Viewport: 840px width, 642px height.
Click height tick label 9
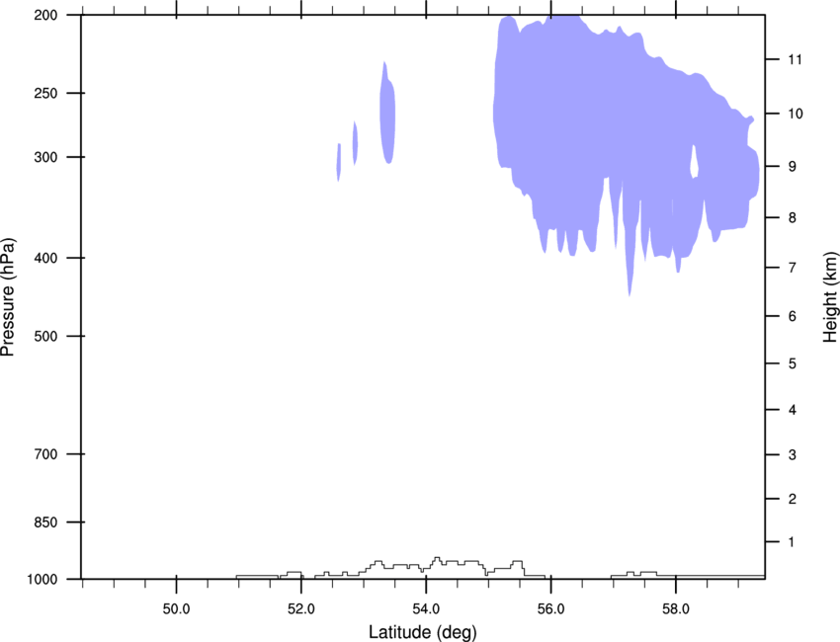point(792,167)
